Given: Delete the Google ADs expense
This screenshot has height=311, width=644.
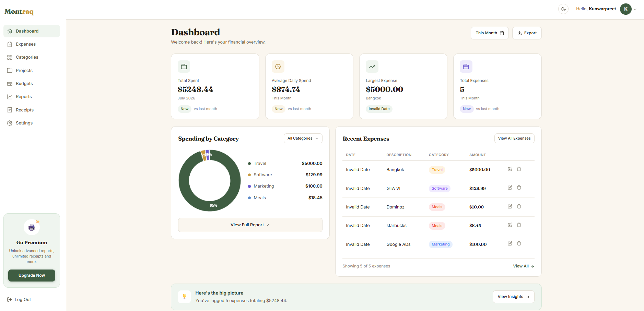Looking at the screenshot, I should click(x=519, y=243).
